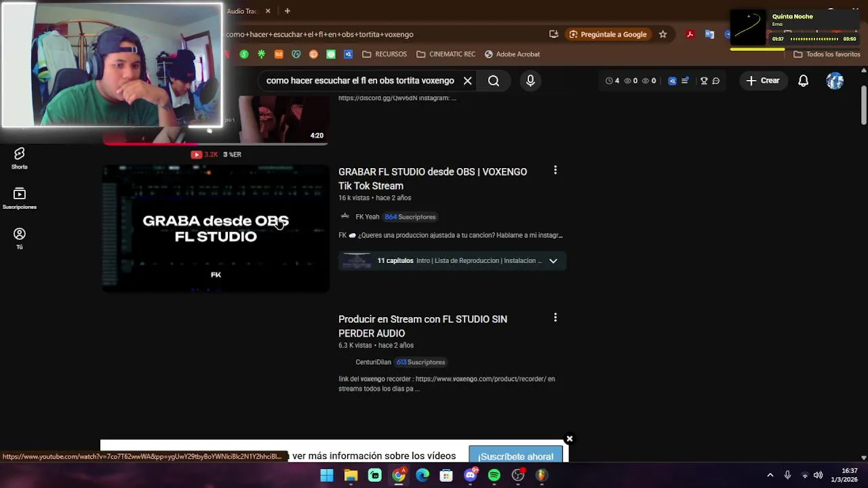This screenshot has width=868, height=488.
Task: Click the scrollbar down arrow
Action: point(863,457)
